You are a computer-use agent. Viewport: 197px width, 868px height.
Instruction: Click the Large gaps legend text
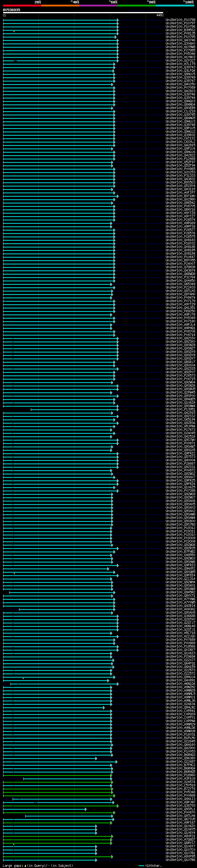[38, 866]
